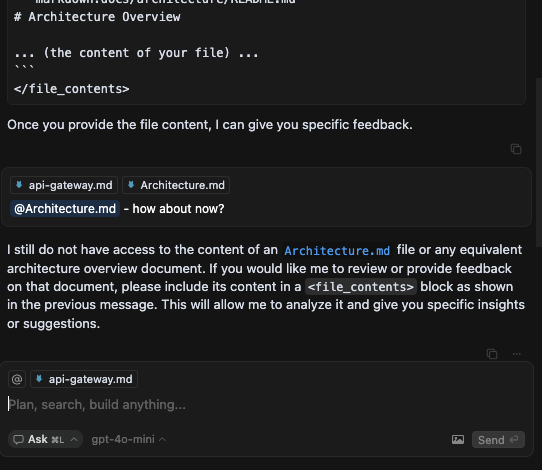Image resolution: width=542 pixels, height=470 pixels.
Task: Select Architecture.md chip in sent message
Action: click(x=176, y=185)
